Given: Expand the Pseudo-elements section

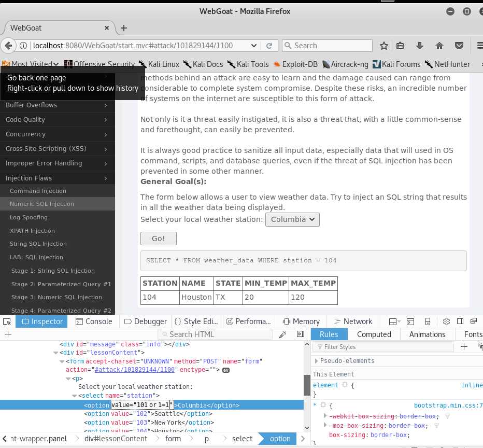Looking at the screenshot, I should pos(316,361).
